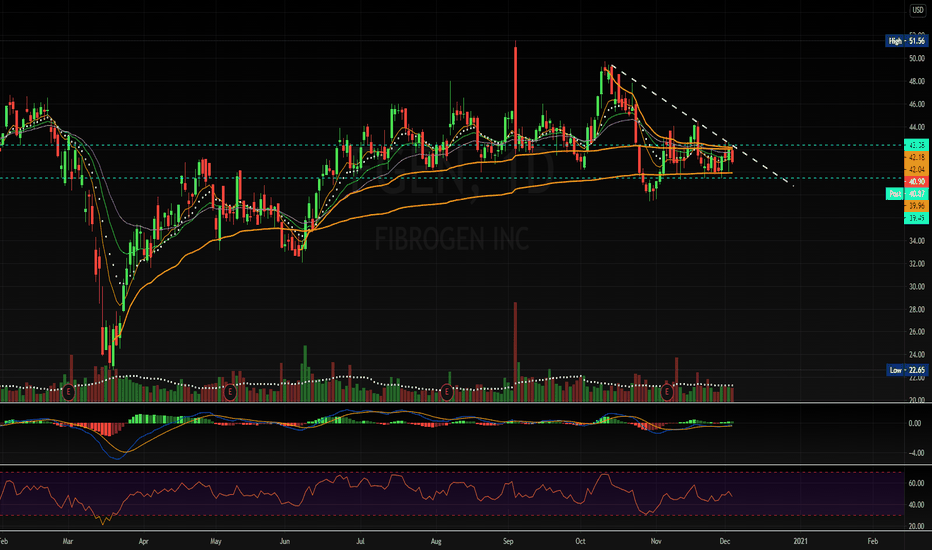Click the 2021 label on time axis
This screenshot has width=932, height=550.
tap(800, 541)
